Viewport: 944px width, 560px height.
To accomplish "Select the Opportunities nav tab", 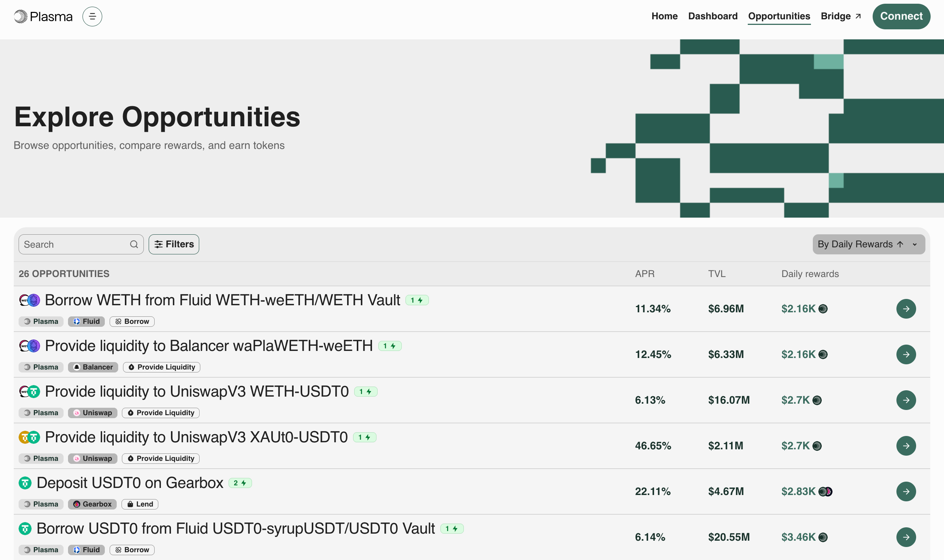I will coord(779,16).
